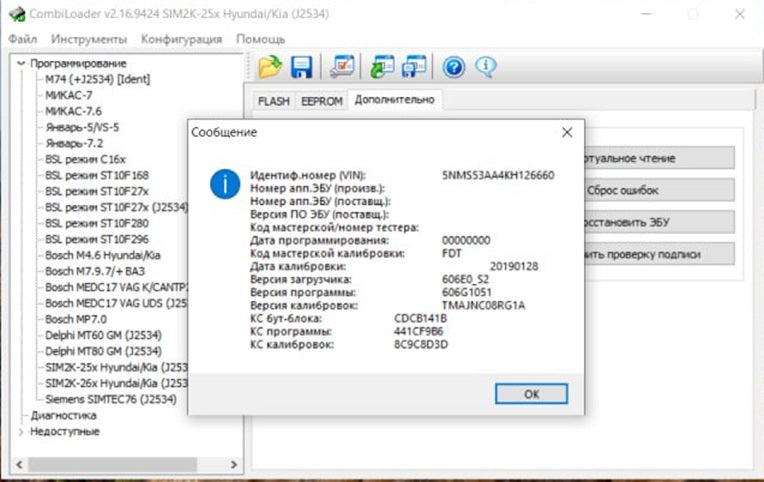Select Delphi MT60 GM (J2534) item

point(103,335)
